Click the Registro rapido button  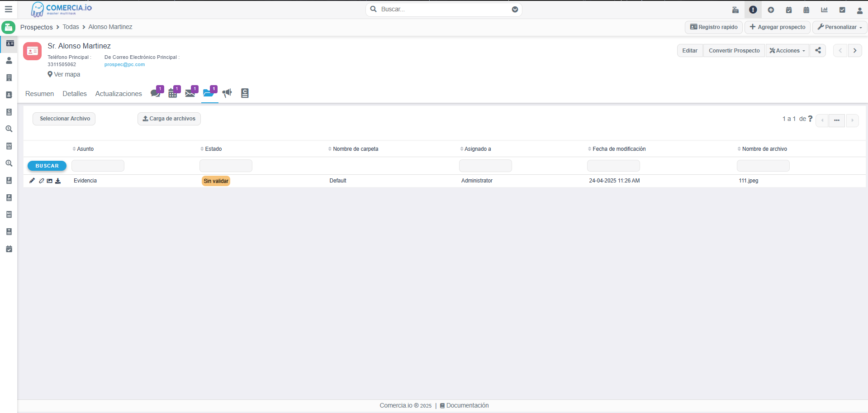pyautogui.click(x=714, y=27)
